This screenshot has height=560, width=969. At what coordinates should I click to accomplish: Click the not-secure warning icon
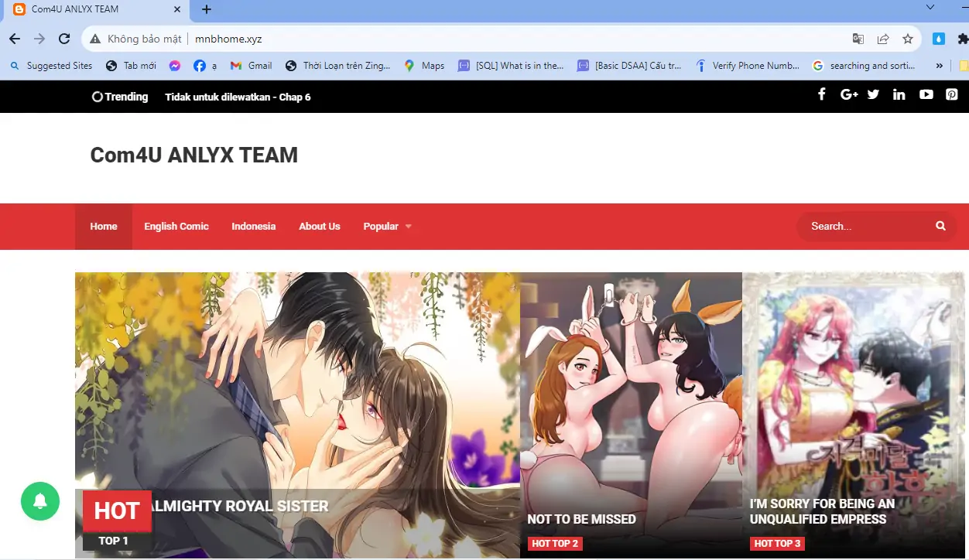click(95, 39)
